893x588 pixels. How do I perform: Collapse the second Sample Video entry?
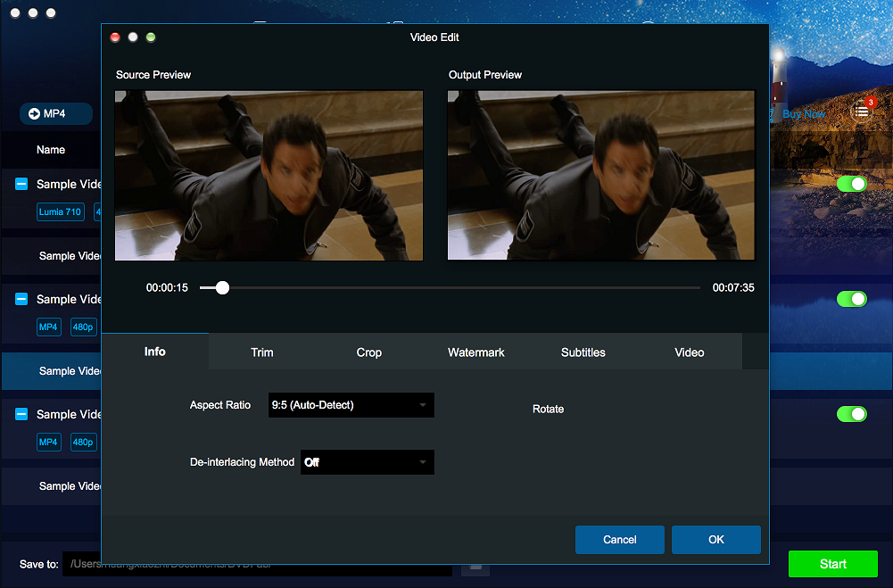(x=21, y=299)
